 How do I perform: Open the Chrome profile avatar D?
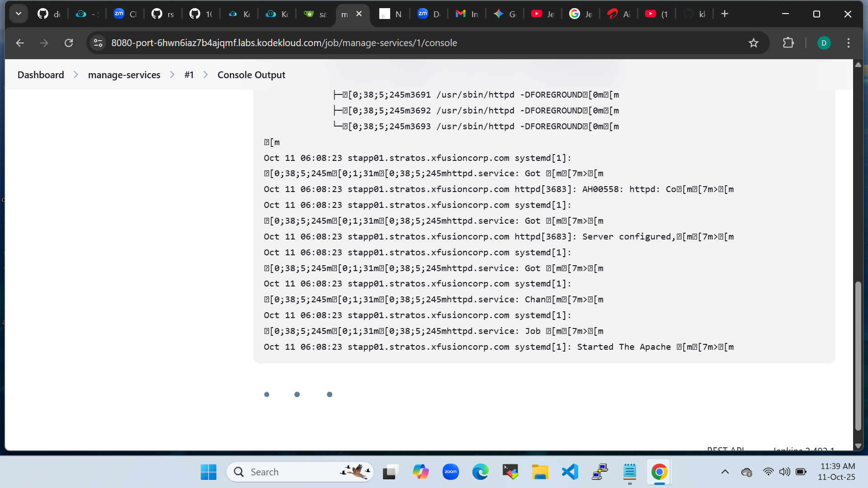pos(824,43)
